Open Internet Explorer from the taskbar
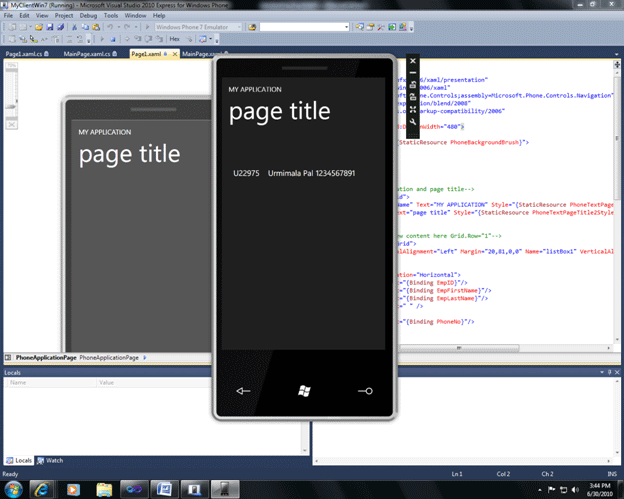 coord(42,488)
